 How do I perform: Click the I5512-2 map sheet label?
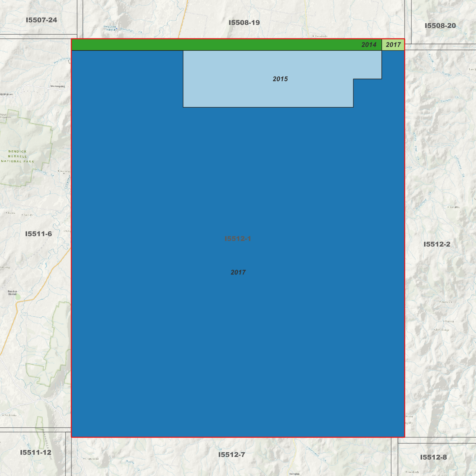(437, 244)
